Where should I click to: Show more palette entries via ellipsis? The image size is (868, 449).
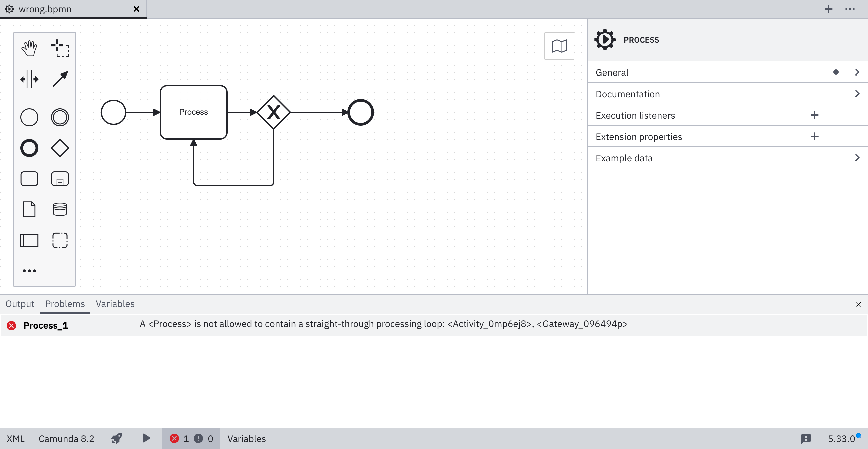(x=29, y=270)
